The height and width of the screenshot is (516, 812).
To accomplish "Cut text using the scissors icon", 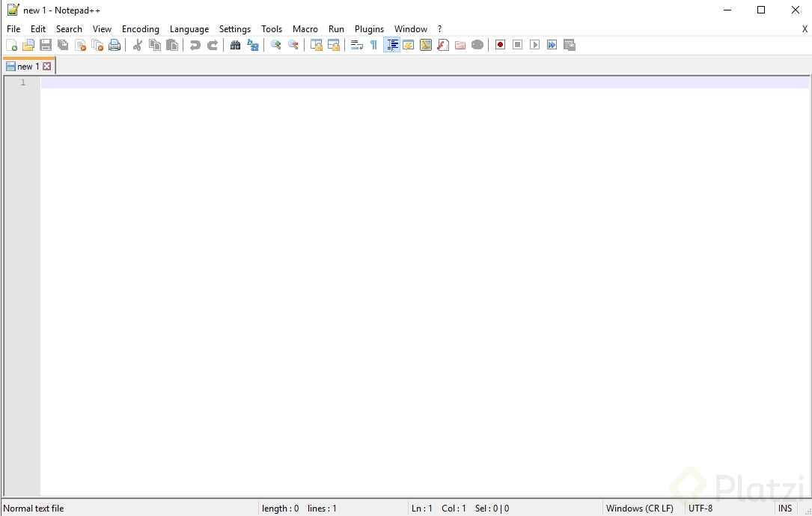I will click(x=137, y=45).
